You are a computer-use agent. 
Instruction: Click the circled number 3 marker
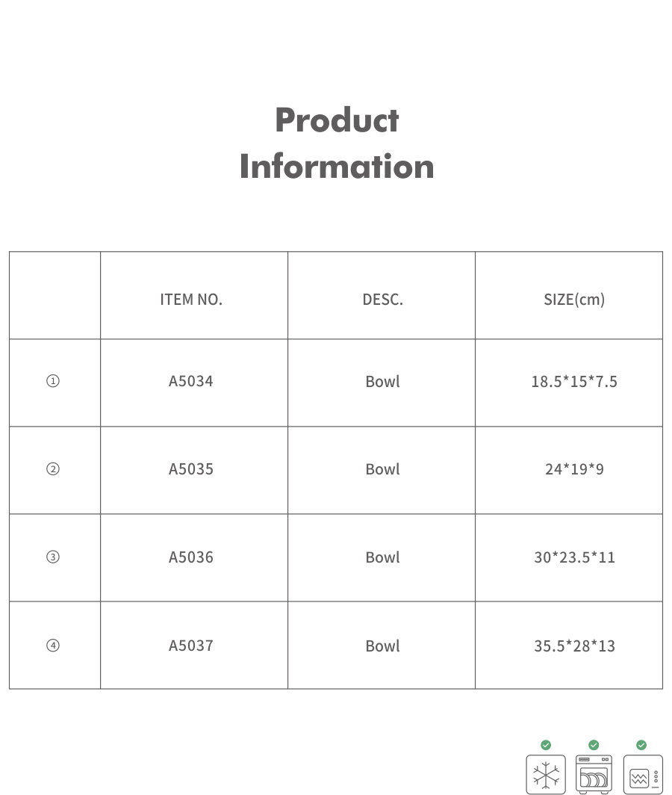pos(53,557)
